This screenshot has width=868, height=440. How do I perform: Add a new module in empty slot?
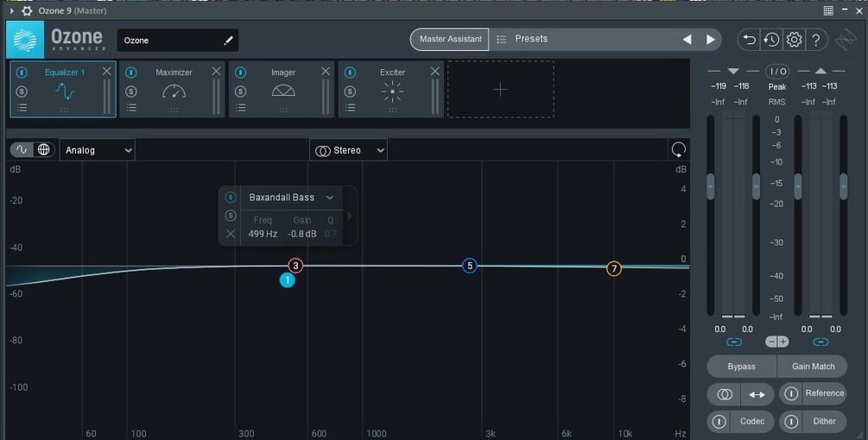[500, 89]
